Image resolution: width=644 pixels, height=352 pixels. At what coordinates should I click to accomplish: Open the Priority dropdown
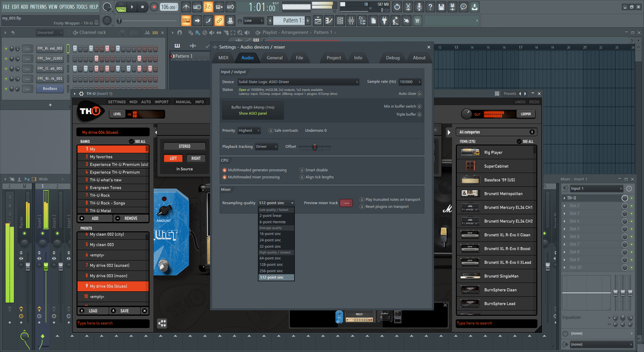[249, 131]
